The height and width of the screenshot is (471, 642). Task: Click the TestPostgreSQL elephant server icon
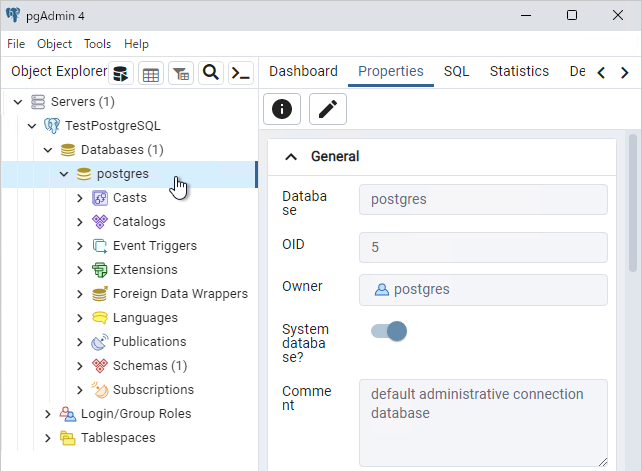click(x=52, y=126)
